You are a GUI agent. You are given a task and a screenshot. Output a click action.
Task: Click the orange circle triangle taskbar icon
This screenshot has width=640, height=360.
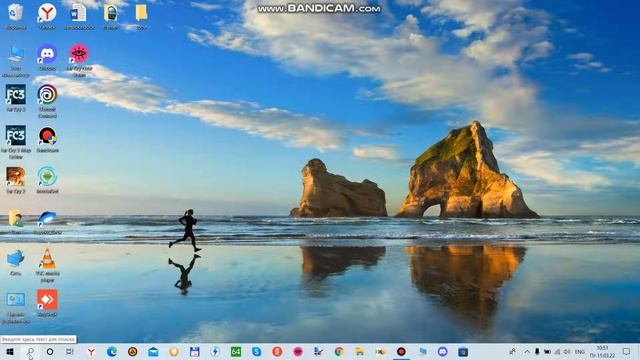pyautogui.click(x=132, y=352)
